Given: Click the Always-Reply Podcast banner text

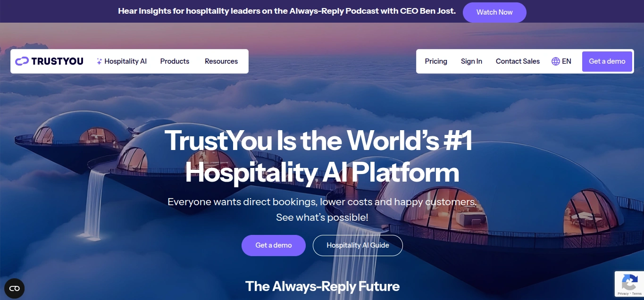Looking at the screenshot, I should (x=335, y=11).
